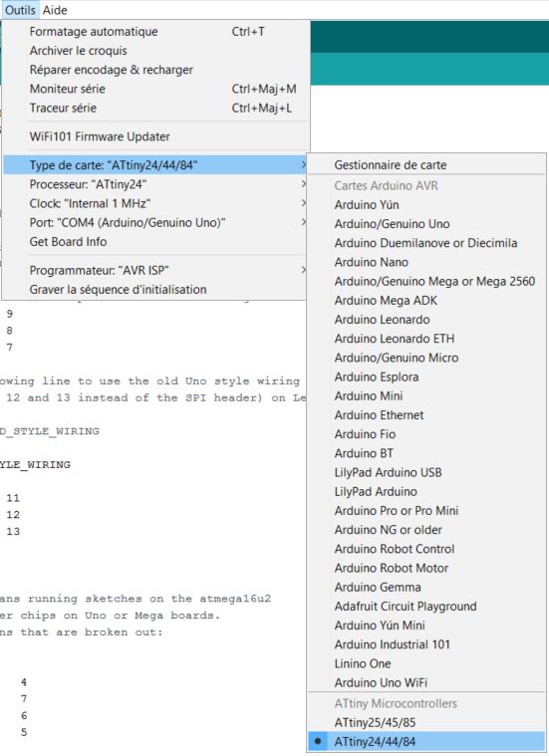Open Gestionnaire de carte
This screenshot has height=756, width=549.
tap(426, 165)
